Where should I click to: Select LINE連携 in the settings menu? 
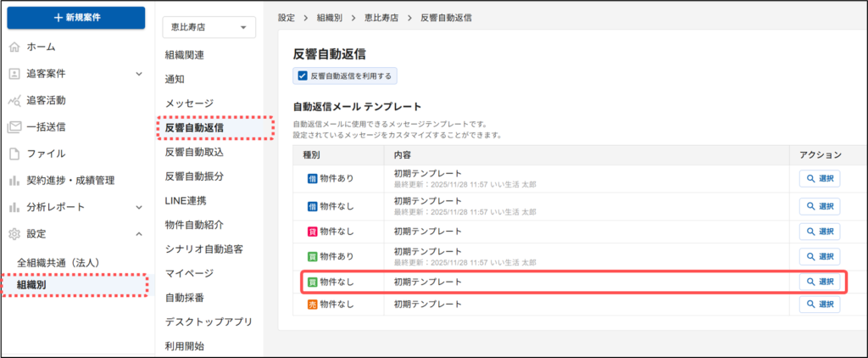pos(185,200)
